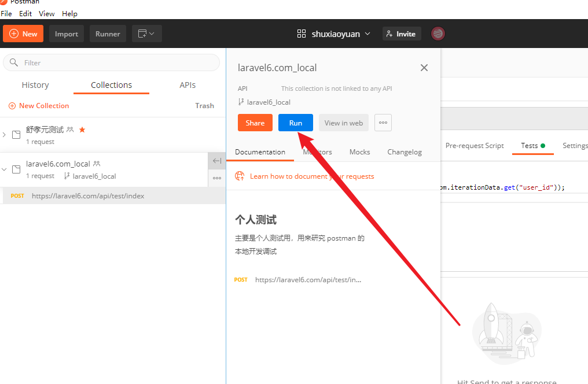Open sidebar laravel6.com_local more actions ellipsis
Image resolution: width=588 pixels, height=384 pixels.
[x=217, y=178]
